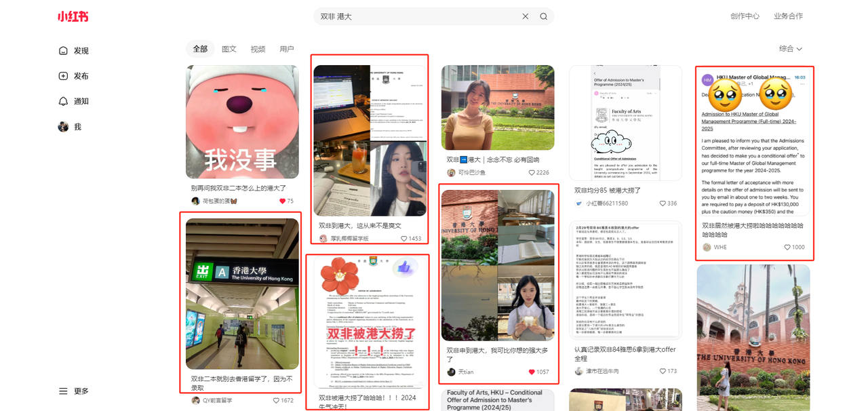This screenshot has width=868, height=411.
Task: Open the pink University of Hong Kong building photo
Action: [x=753, y=338]
